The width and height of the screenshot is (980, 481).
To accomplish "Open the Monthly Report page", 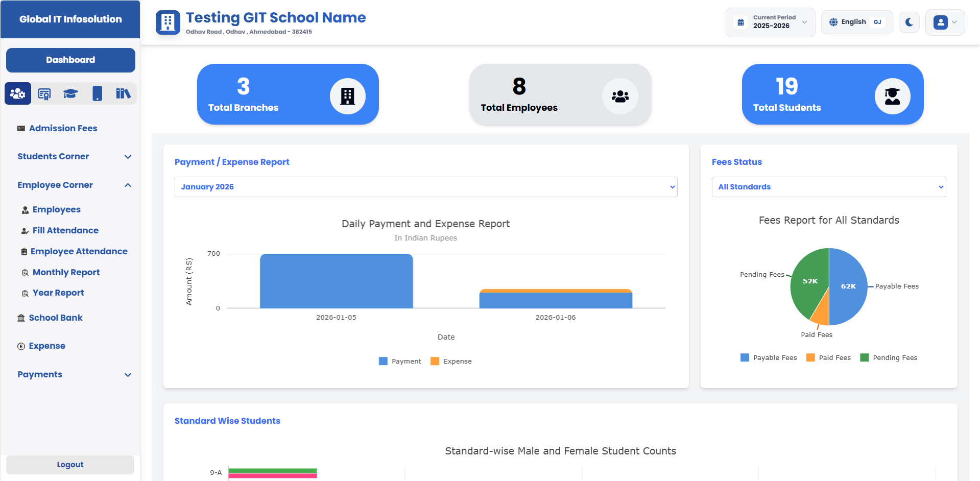I will tap(66, 272).
